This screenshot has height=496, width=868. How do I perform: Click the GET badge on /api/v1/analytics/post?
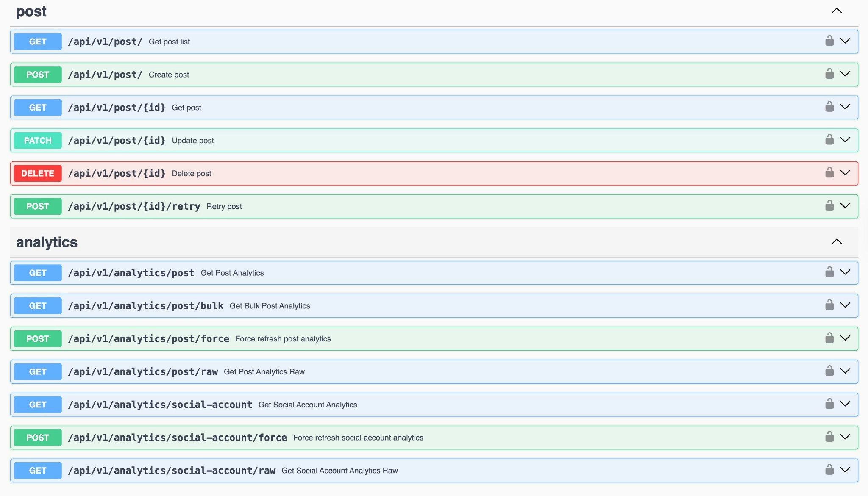click(37, 273)
